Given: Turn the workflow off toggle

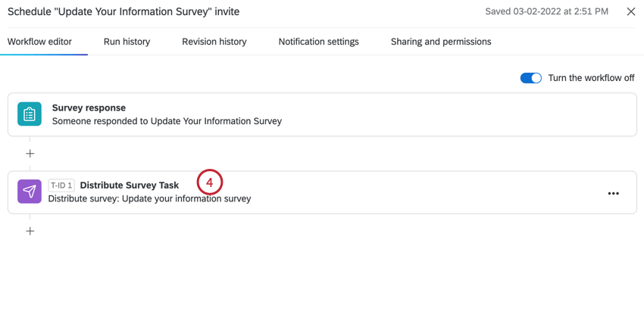Looking at the screenshot, I should (530, 78).
